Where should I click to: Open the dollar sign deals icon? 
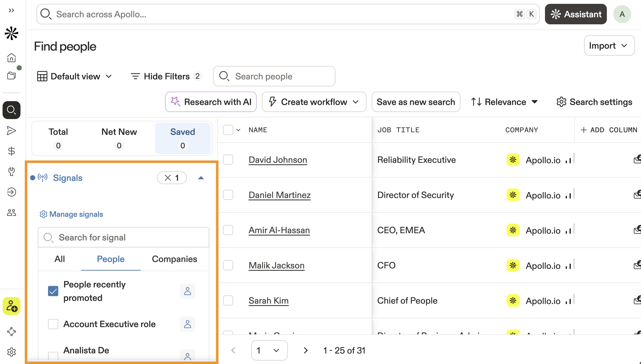coord(12,151)
